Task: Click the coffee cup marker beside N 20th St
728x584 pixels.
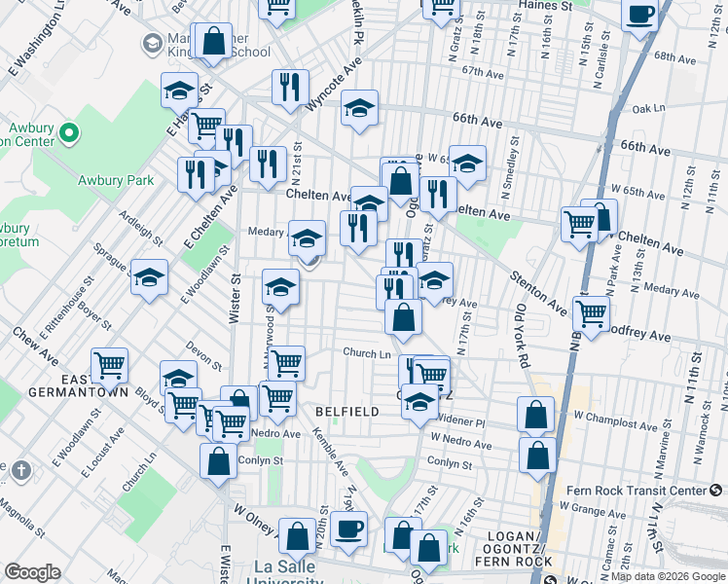Action: [349, 531]
